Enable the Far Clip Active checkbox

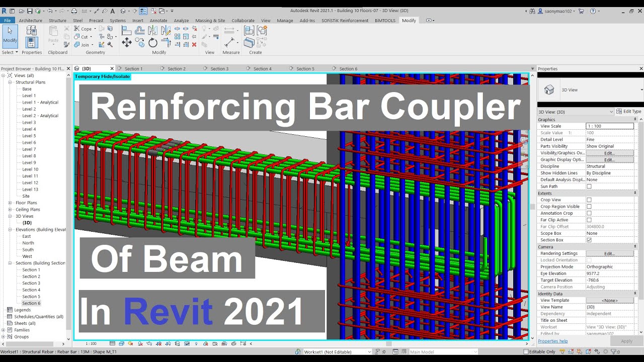tap(589, 220)
